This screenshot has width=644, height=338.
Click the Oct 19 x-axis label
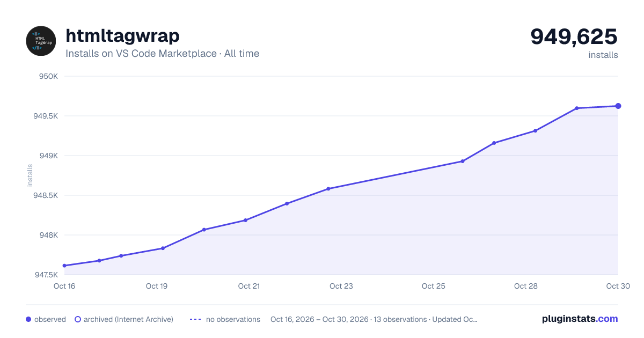tap(157, 286)
